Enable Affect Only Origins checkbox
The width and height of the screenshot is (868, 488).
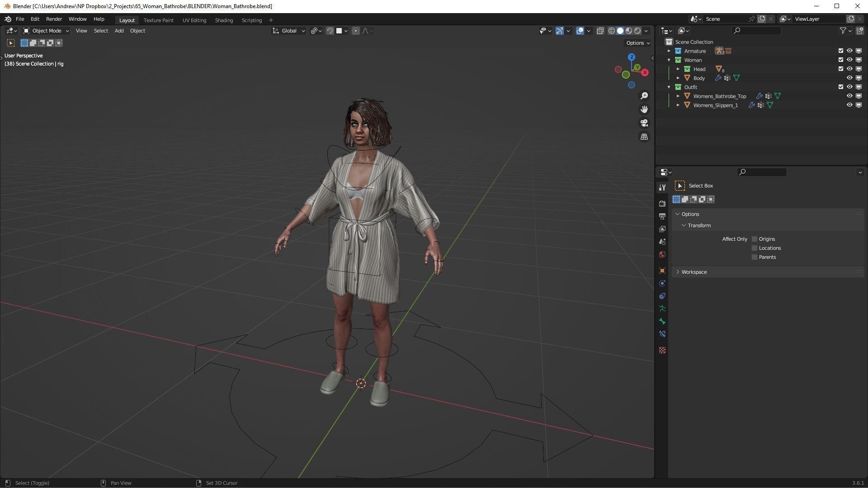coord(754,239)
